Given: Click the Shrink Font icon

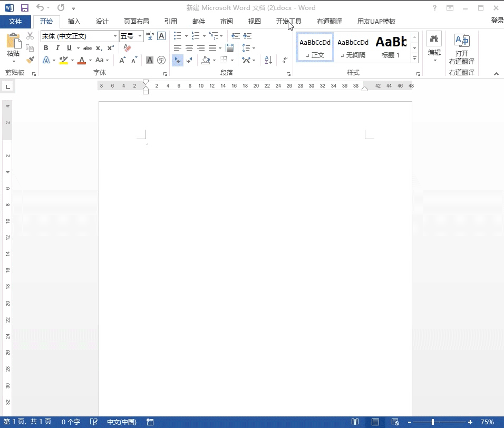Looking at the screenshot, I should (134, 60).
